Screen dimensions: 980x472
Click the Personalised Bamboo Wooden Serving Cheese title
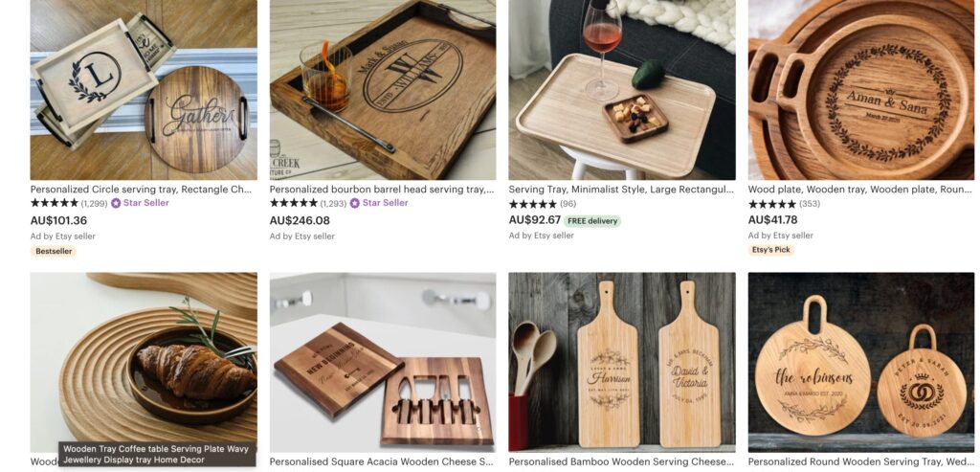tap(621, 462)
